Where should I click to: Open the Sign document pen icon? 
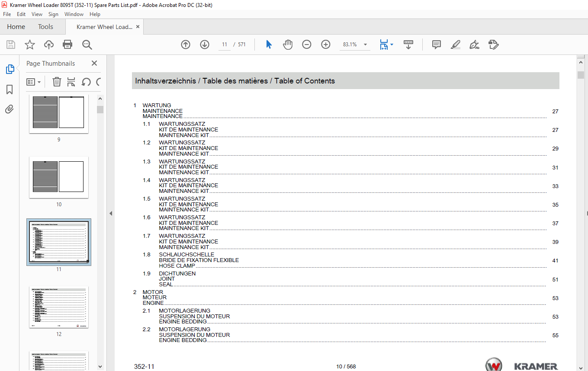click(475, 45)
